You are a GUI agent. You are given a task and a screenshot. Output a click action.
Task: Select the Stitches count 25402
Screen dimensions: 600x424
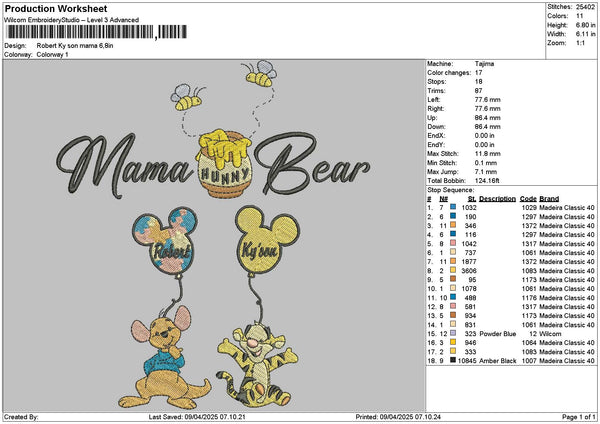585,7
